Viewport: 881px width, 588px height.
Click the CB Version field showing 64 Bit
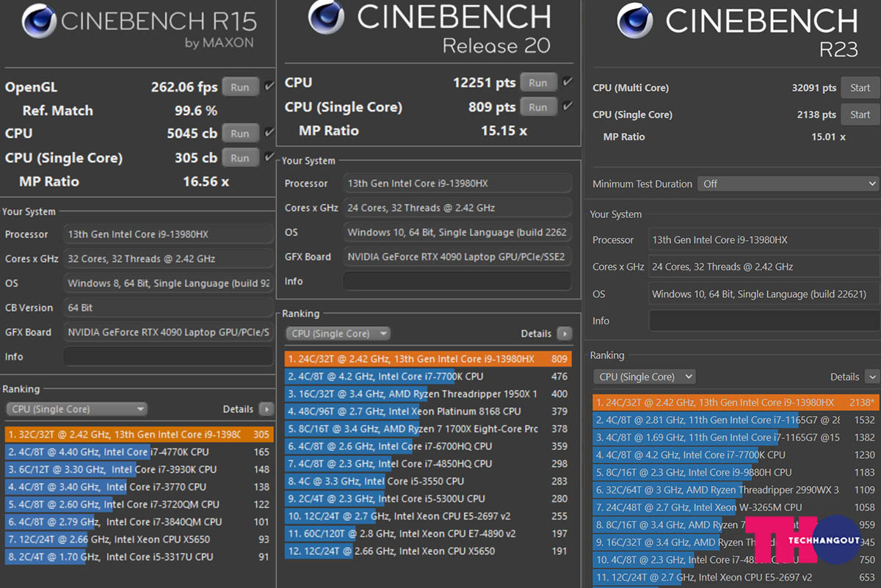(x=168, y=308)
